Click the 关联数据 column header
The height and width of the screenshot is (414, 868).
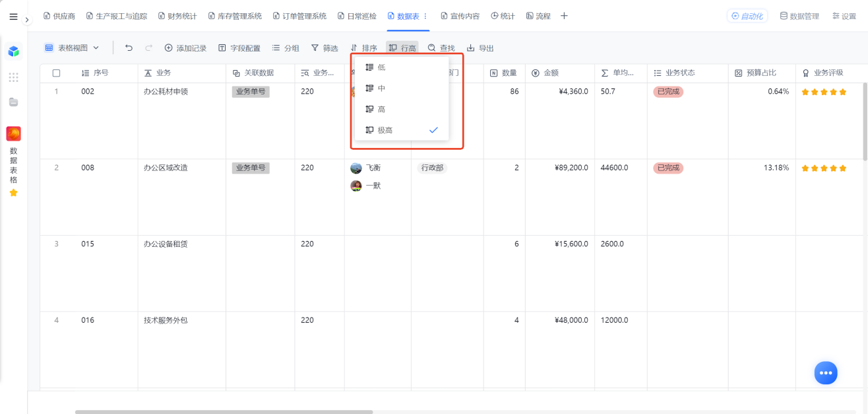pyautogui.click(x=261, y=73)
